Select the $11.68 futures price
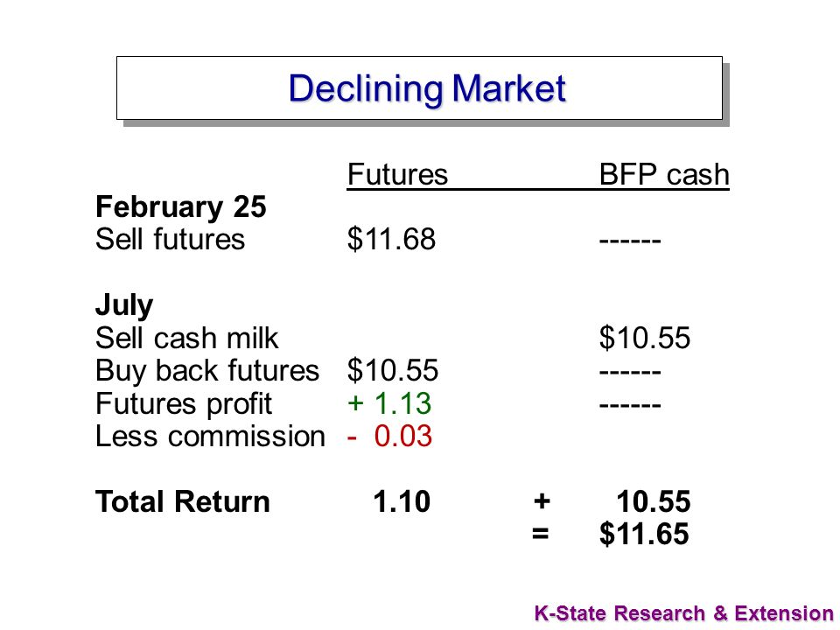Viewport: 840px width, 630px height. click(392, 239)
